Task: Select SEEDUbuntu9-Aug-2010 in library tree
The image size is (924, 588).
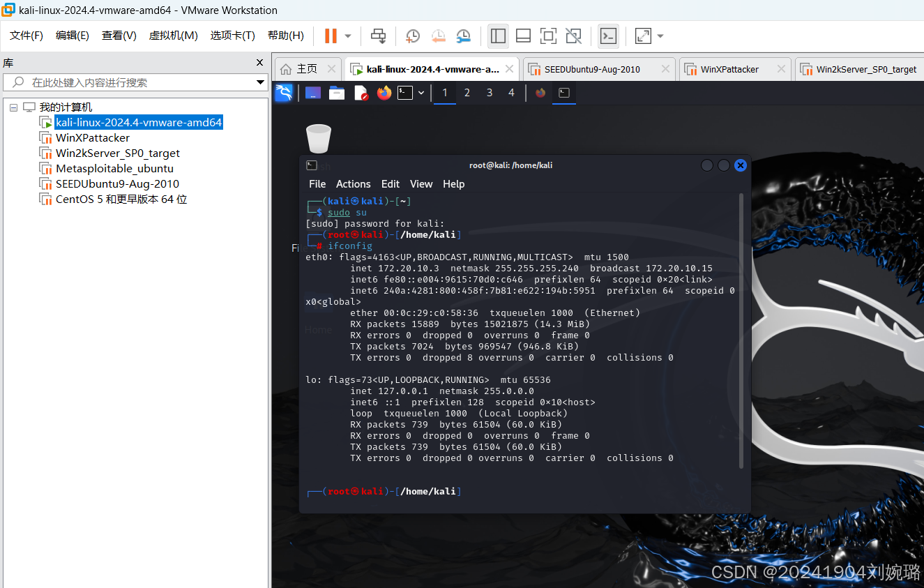Action: coord(117,184)
